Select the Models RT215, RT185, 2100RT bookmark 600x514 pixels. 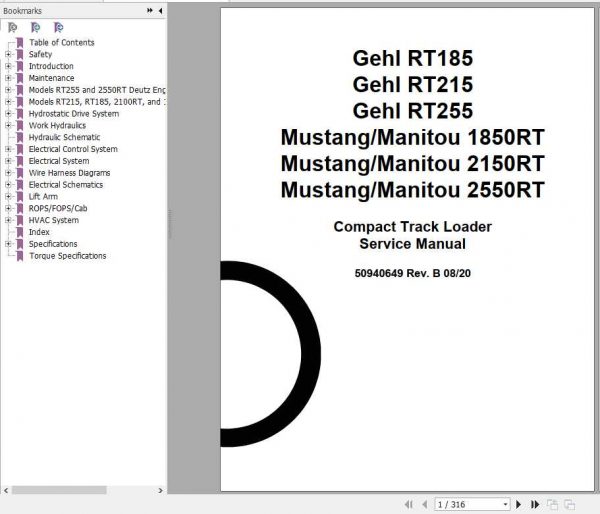click(97, 102)
